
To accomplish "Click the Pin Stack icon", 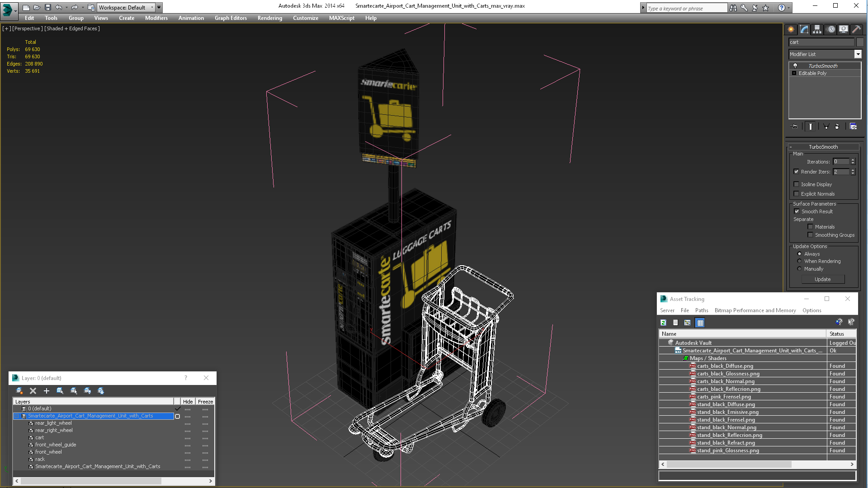I will pyautogui.click(x=795, y=127).
